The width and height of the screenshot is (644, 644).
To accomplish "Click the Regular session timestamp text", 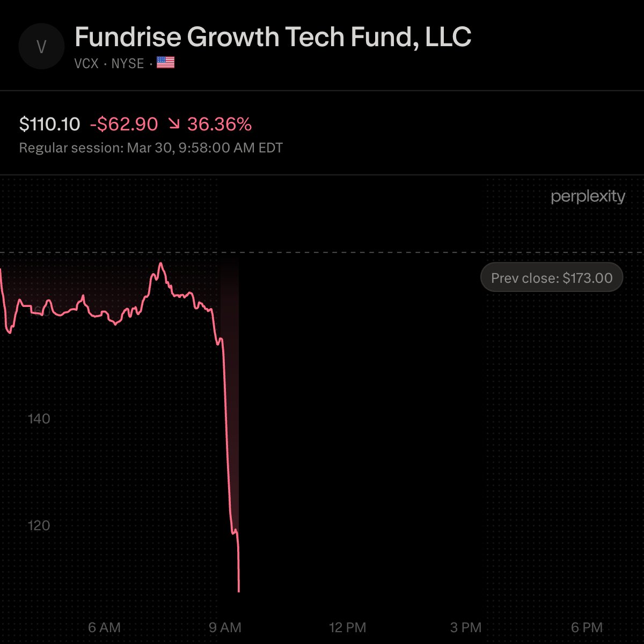I will click(x=151, y=148).
